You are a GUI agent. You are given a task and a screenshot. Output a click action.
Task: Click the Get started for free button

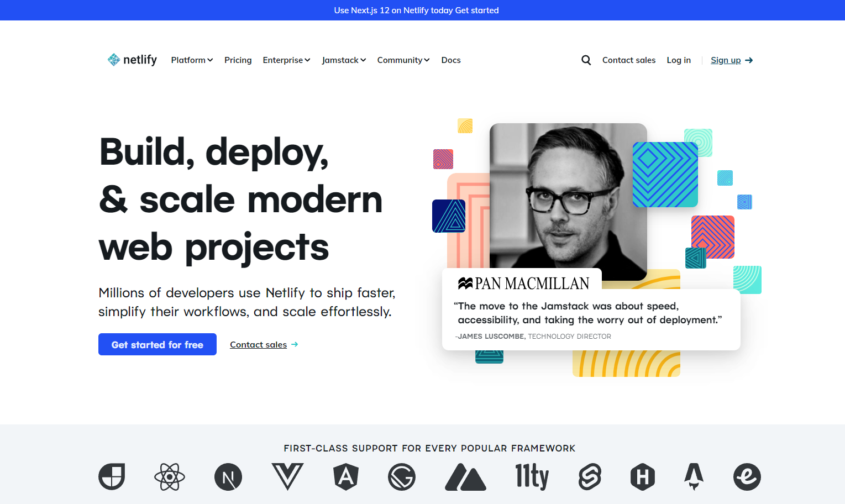(158, 344)
